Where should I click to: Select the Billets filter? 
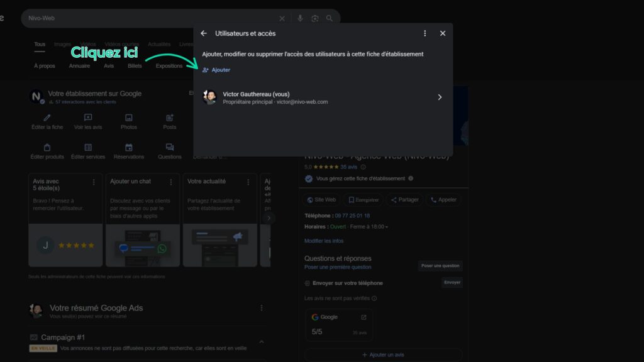tap(135, 66)
